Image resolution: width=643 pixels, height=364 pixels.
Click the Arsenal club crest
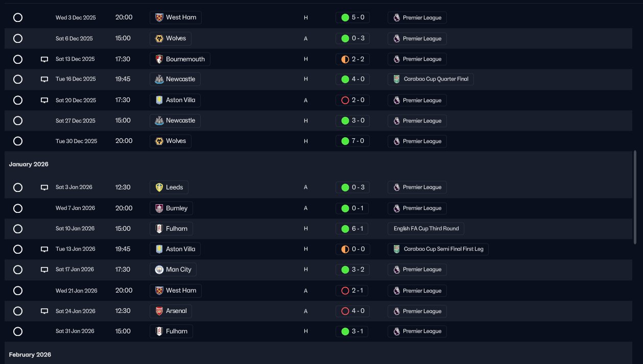click(x=159, y=311)
